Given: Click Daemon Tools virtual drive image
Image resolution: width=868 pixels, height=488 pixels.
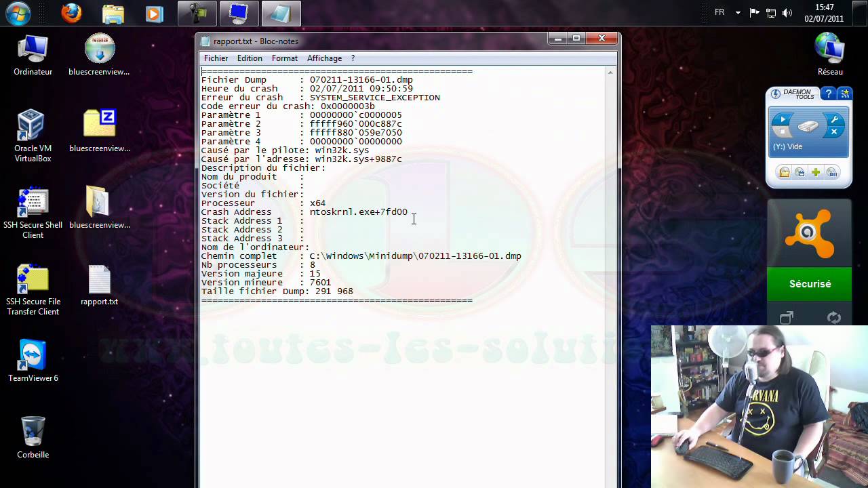Looking at the screenshot, I should point(808,125).
